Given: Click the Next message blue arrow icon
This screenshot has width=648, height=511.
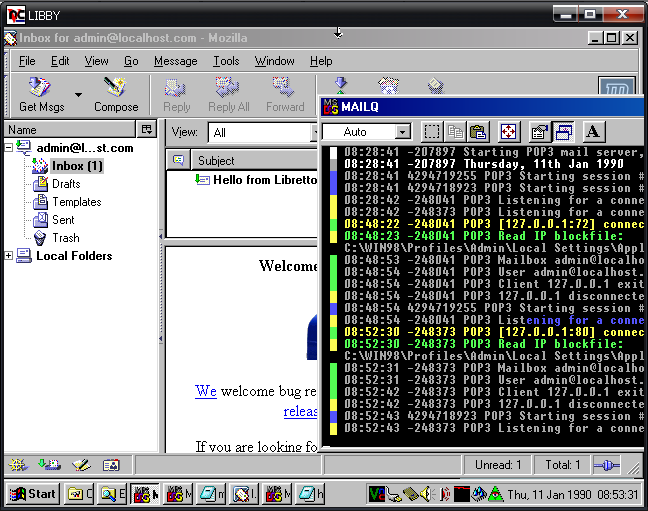Looking at the screenshot, I should click(341, 86).
